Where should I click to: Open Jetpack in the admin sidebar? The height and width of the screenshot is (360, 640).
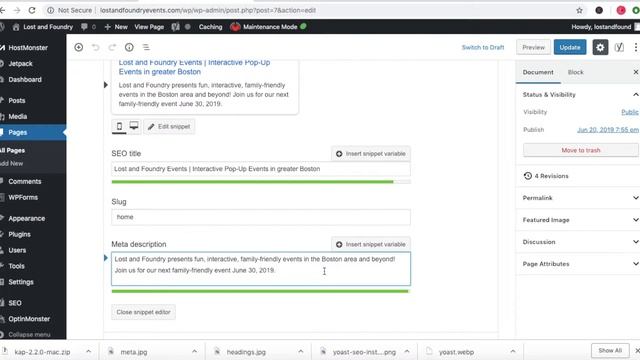pos(20,64)
